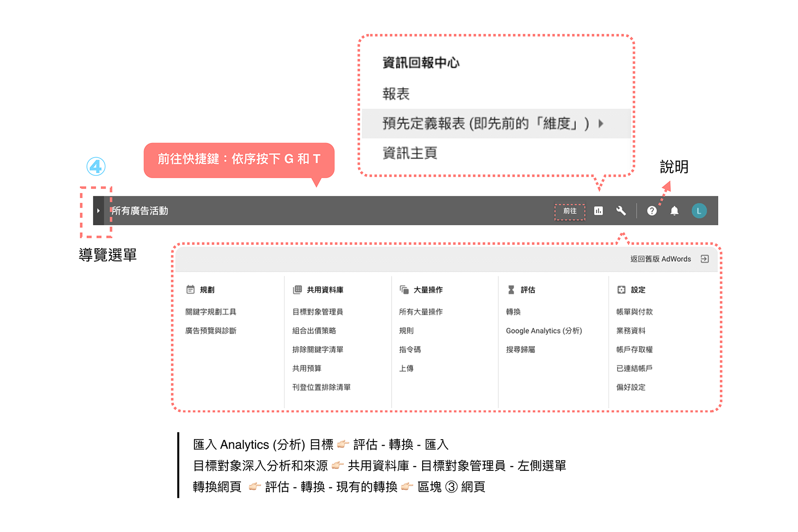
Task: Open the help question mark icon
Action: coord(652,211)
